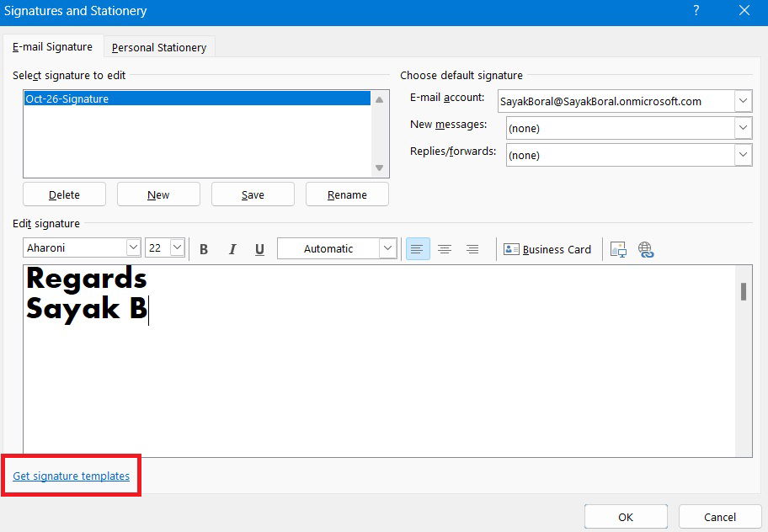Rename the selected signature
The width and height of the screenshot is (768, 532).
pos(347,194)
